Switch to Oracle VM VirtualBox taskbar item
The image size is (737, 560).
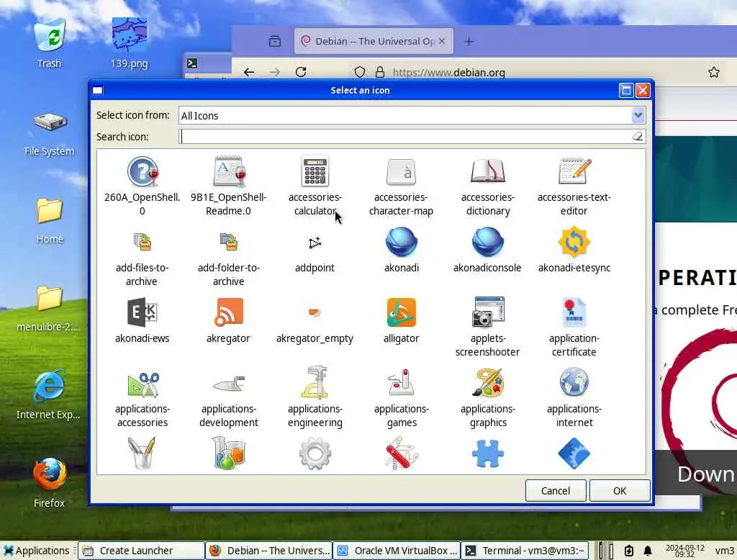[397, 551]
